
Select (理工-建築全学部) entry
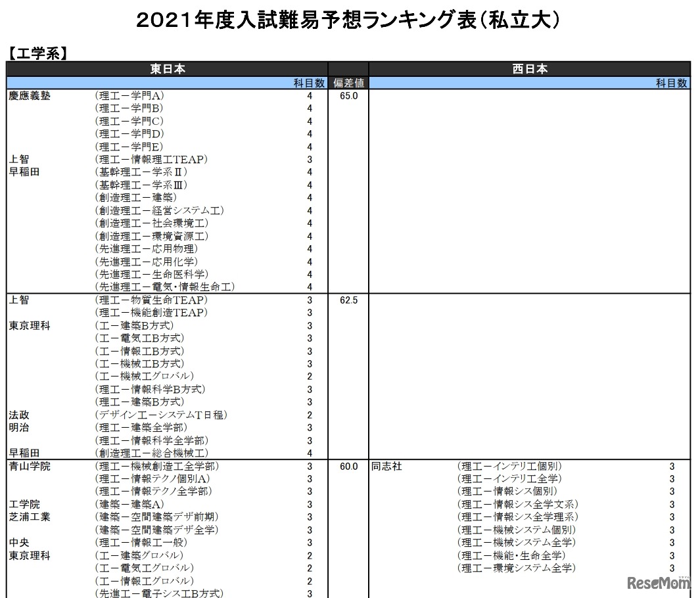click(x=141, y=428)
